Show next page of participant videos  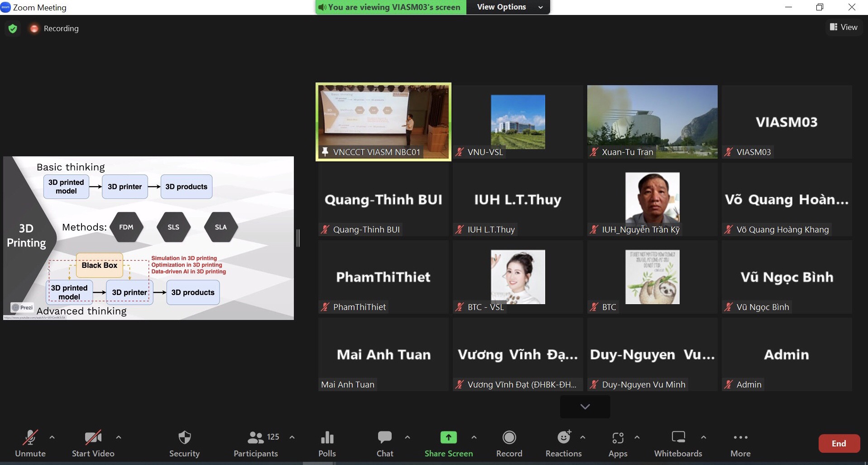pyautogui.click(x=585, y=407)
